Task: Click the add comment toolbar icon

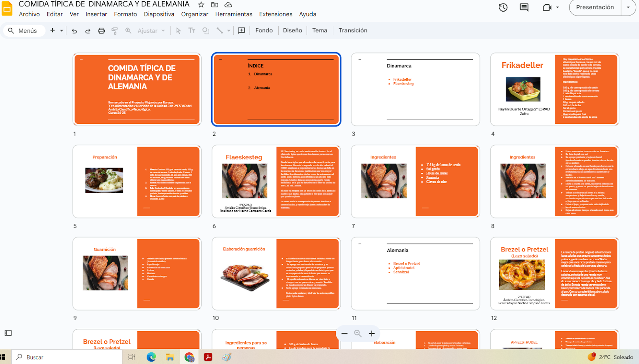Action: pyautogui.click(x=242, y=31)
